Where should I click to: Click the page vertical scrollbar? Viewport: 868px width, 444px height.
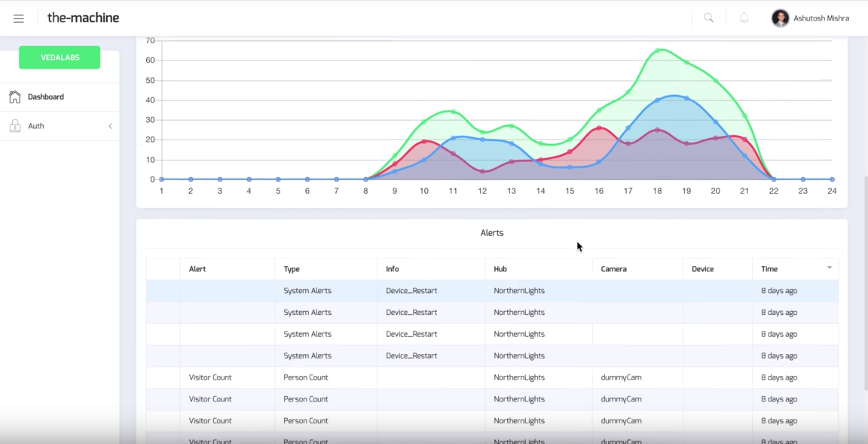866,283
